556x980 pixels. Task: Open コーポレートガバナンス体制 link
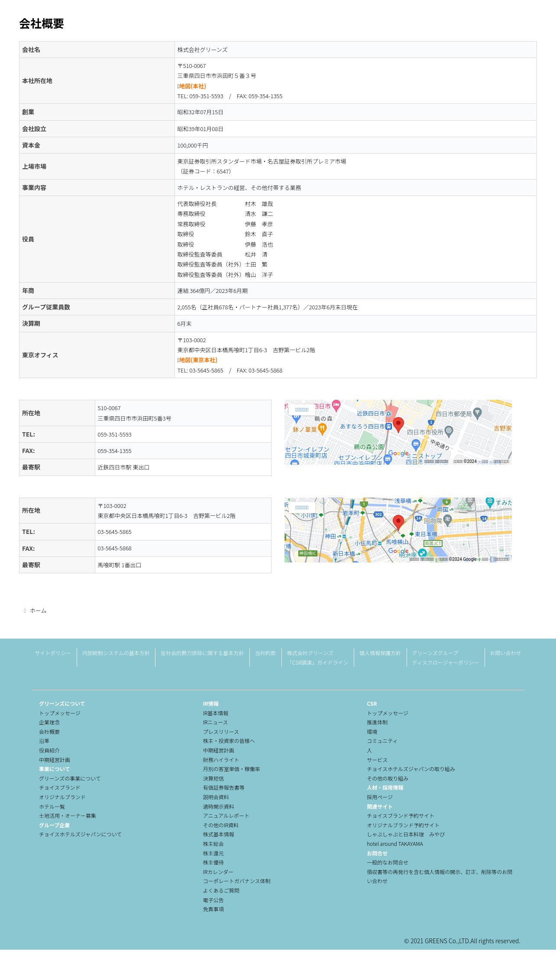pos(237,881)
